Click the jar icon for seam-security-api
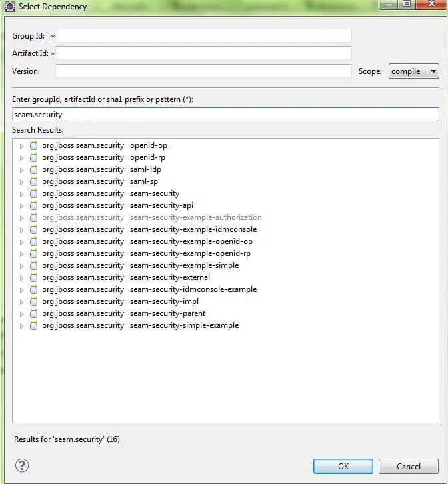This screenshot has width=448, height=484. click(33, 205)
